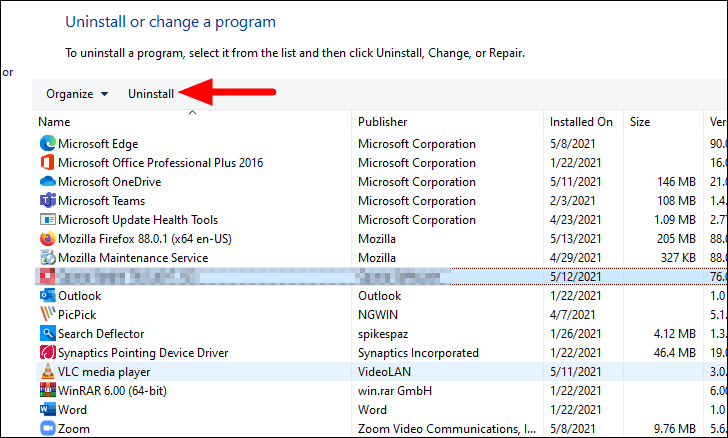Click the 9.76 MB size cell
Viewport: 728px width, 438px height.
[x=675, y=429]
